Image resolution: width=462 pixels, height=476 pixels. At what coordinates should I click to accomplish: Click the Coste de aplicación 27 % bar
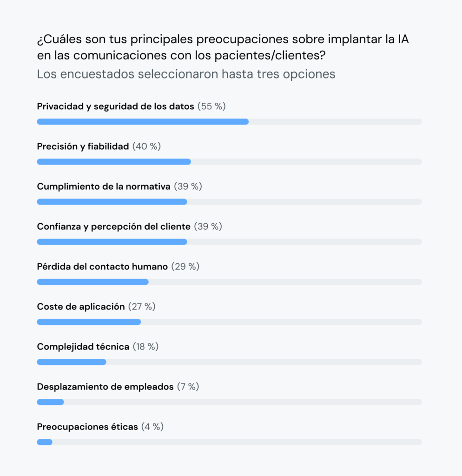pyautogui.click(x=89, y=322)
